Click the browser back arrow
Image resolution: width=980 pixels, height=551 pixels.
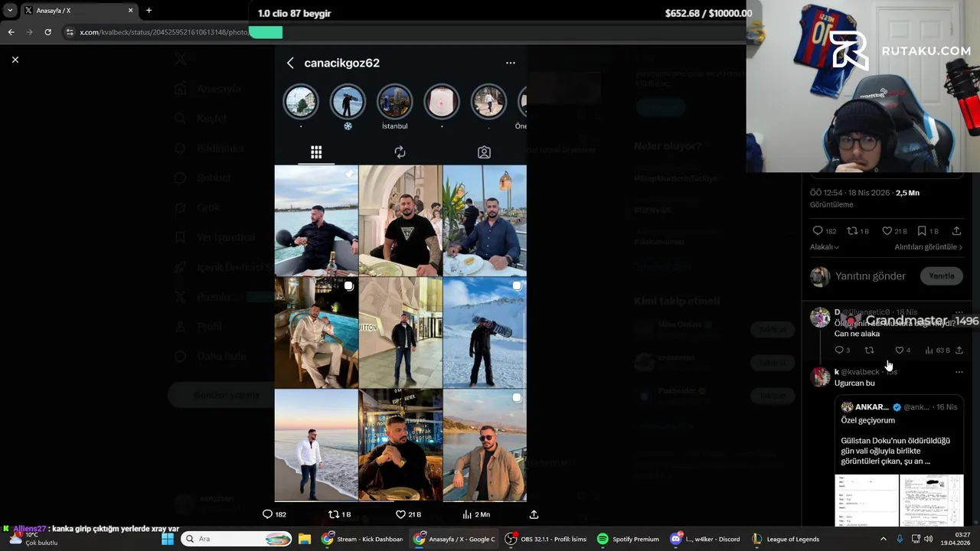(x=11, y=32)
